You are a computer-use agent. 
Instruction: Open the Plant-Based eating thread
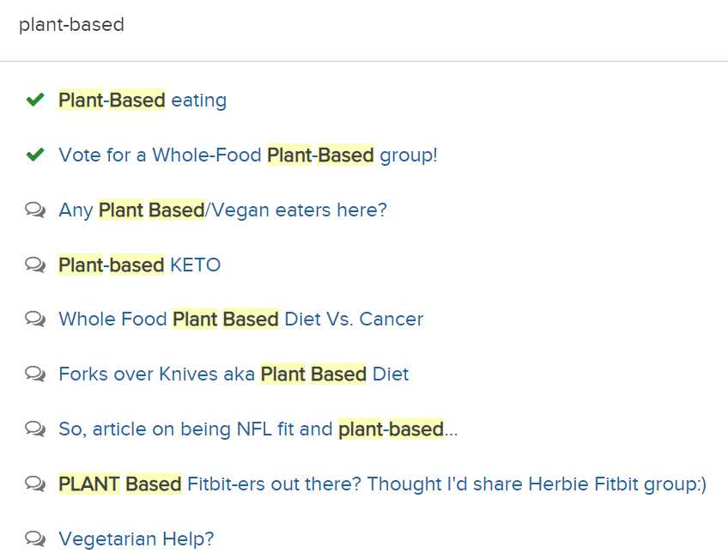pyautogui.click(x=143, y=100)
